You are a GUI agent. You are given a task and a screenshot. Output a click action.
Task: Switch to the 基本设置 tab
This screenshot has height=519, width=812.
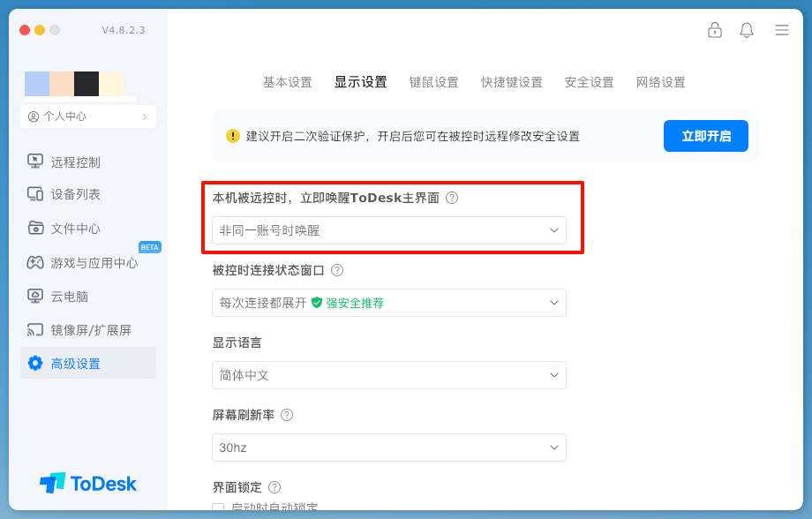click(287, 82)
